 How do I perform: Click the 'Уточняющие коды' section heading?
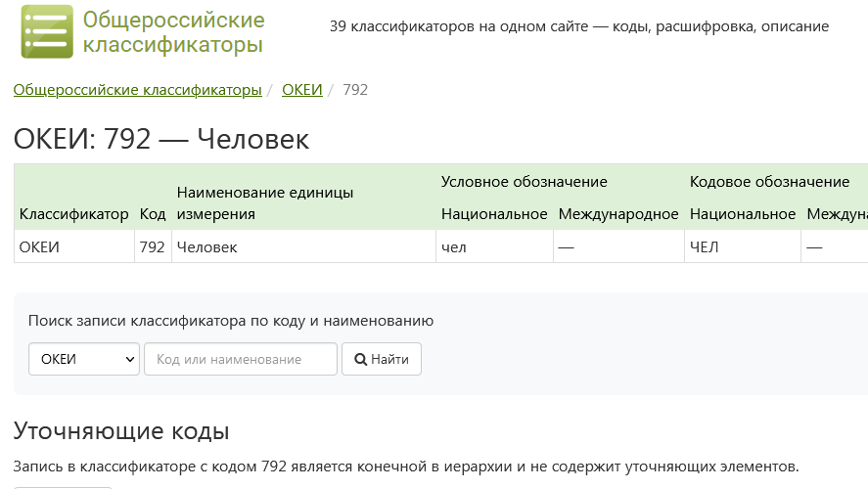coord(121,431)
